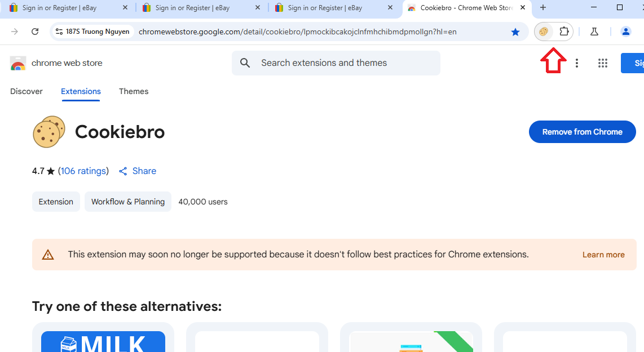Screen dimensions: 644x352
Task: Click the 40,000 users text
Action: click(203, 202)
